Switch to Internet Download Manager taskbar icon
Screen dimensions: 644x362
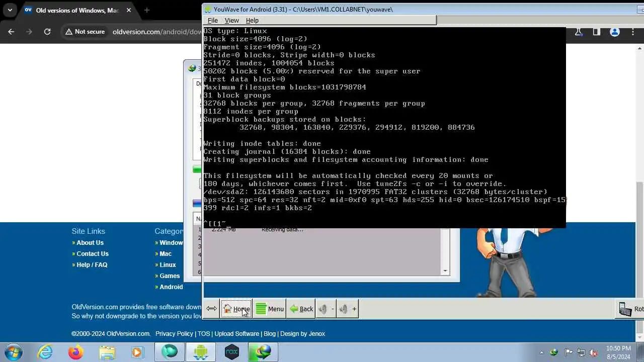(x=263, y=352)
